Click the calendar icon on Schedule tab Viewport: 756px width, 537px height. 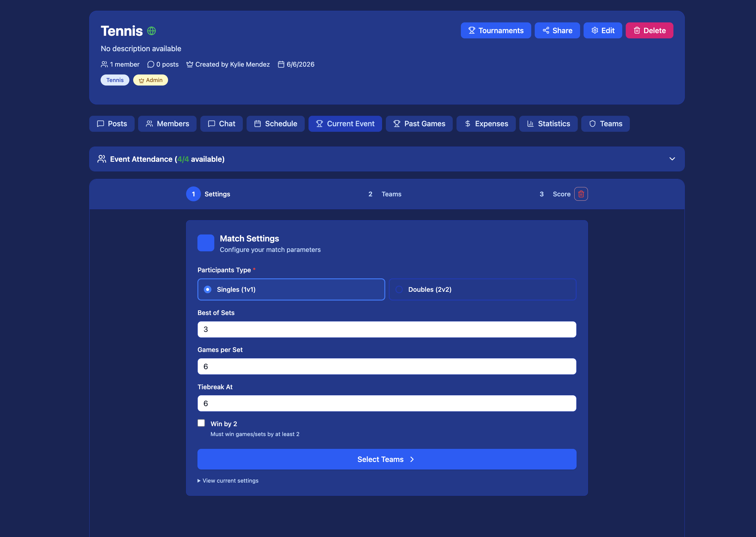click(257, 124)
